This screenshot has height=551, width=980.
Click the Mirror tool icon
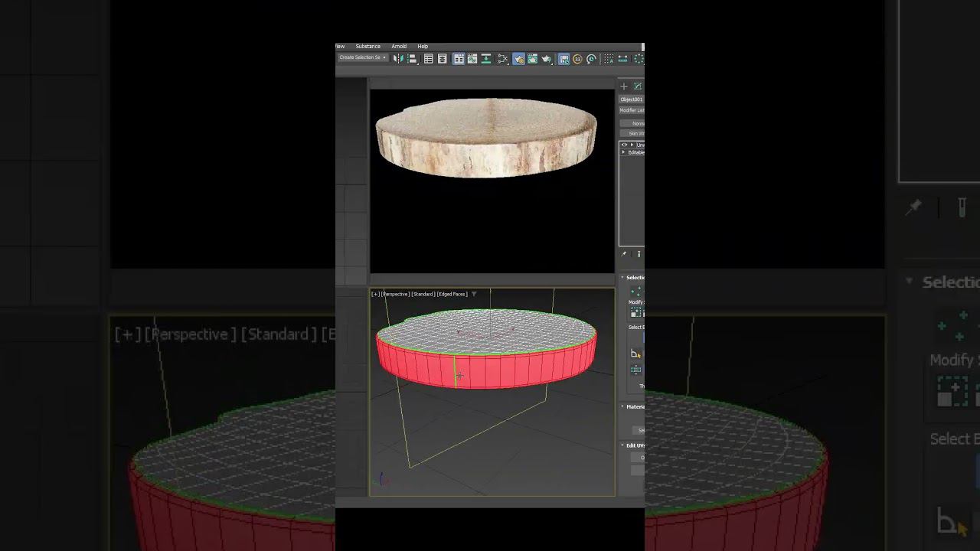coord(398,59)
